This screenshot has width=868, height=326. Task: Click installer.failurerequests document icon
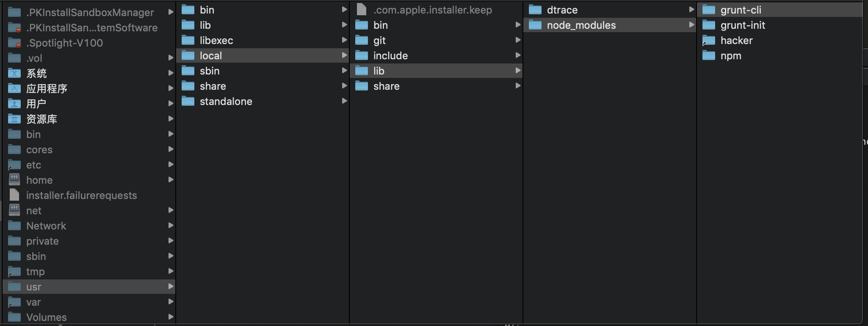(14, 195)
